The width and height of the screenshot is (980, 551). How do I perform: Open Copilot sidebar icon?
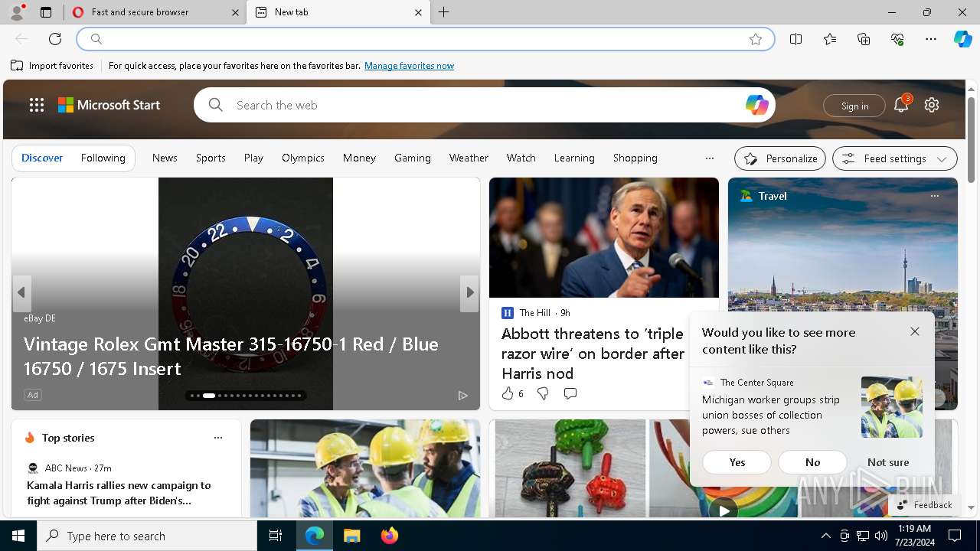pyautogui.click(x=962, y=39)
